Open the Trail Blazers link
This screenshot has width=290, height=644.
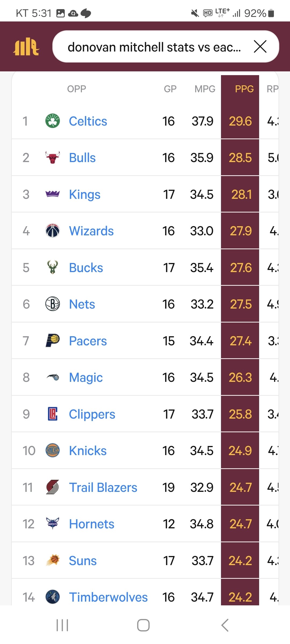pyautogui.click(x=103, y=487)
